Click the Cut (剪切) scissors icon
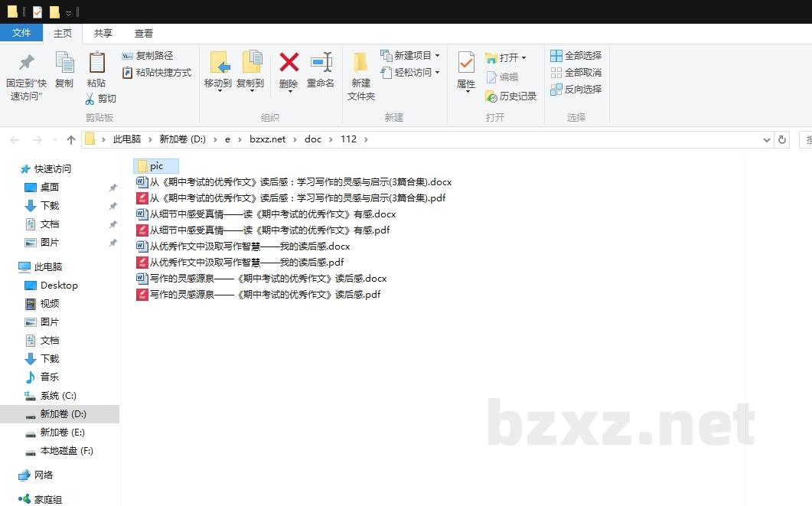812x506 pixels. tap(90, 99)
